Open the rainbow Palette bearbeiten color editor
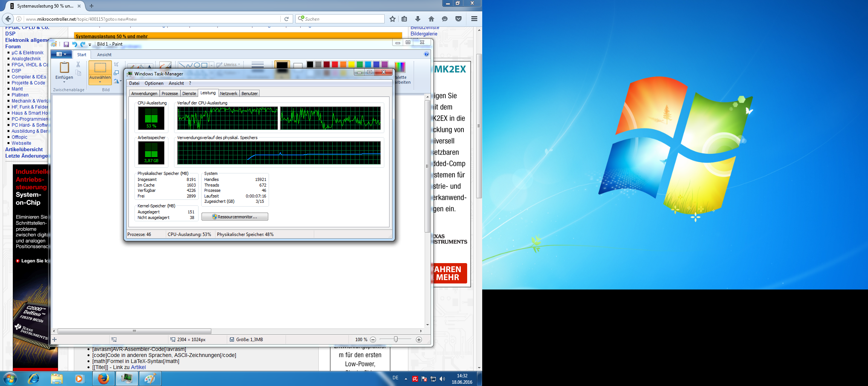Viewport: 868px width, 386px height. 400,67
